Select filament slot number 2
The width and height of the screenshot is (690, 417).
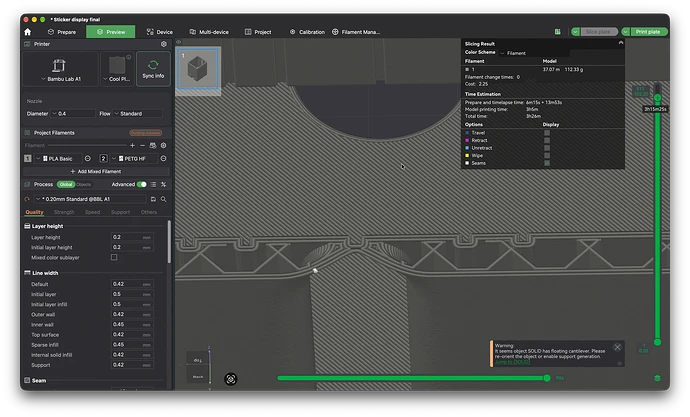[x=103, y=158]
